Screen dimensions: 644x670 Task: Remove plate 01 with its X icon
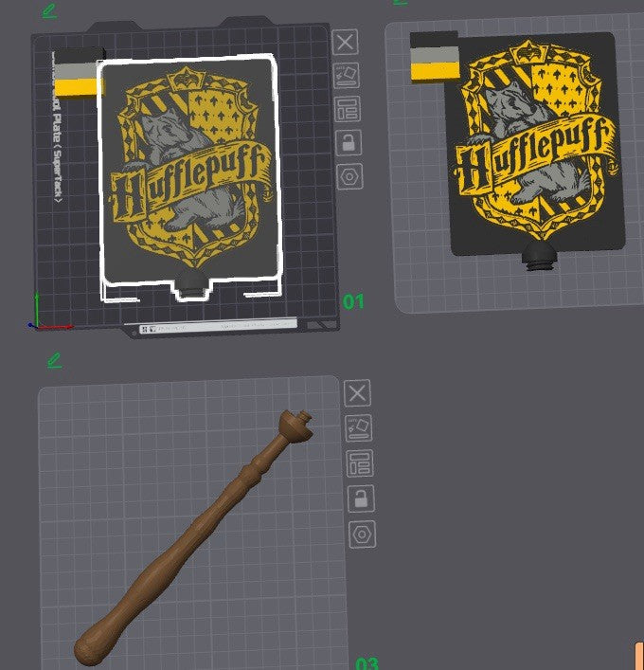[345, 42]
